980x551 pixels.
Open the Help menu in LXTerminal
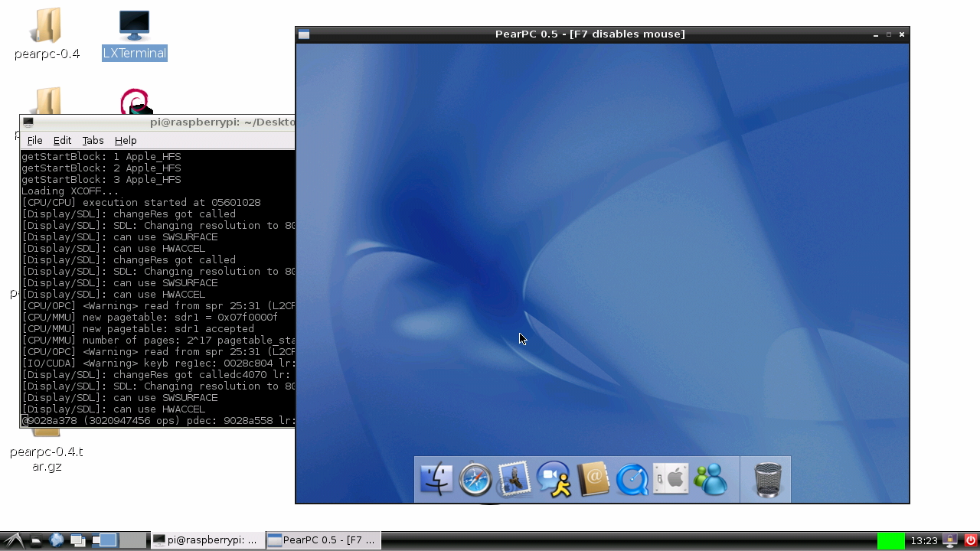tap(126, 140)
